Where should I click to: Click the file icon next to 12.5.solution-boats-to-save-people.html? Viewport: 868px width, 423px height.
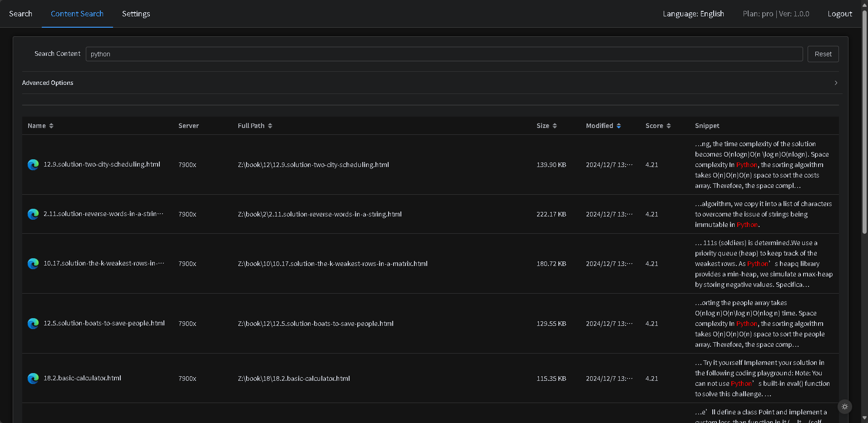click(33, 324)
